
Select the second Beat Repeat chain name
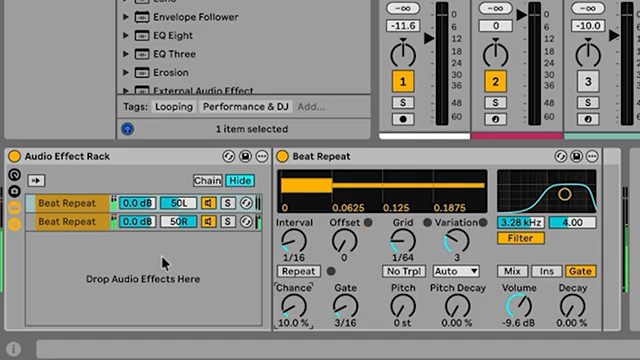[67, 222]
